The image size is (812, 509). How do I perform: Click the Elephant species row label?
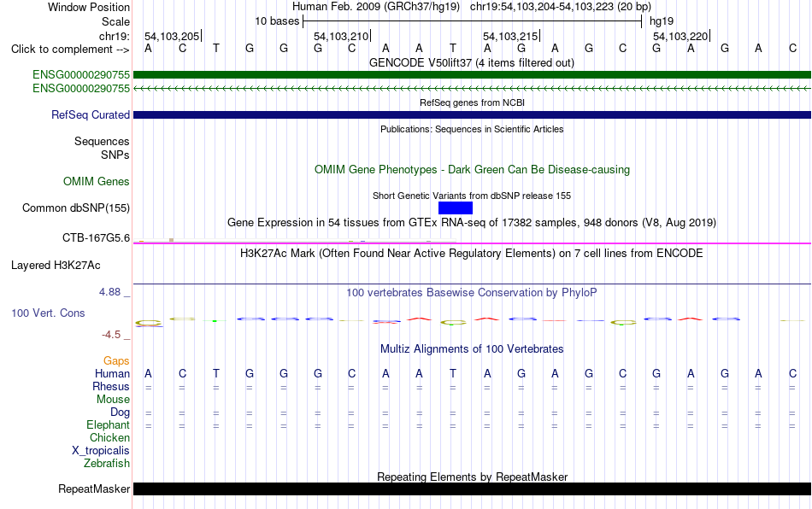click(108, 424)
